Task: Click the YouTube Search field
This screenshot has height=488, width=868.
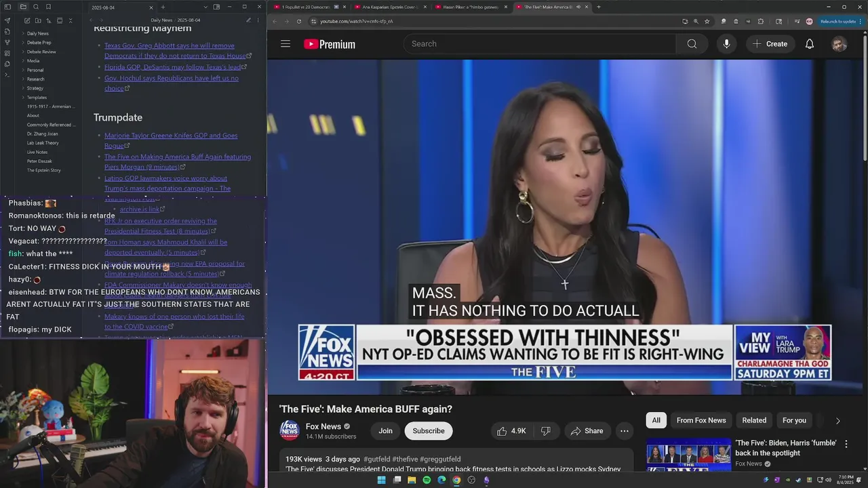Action: (x=540, y=44)
